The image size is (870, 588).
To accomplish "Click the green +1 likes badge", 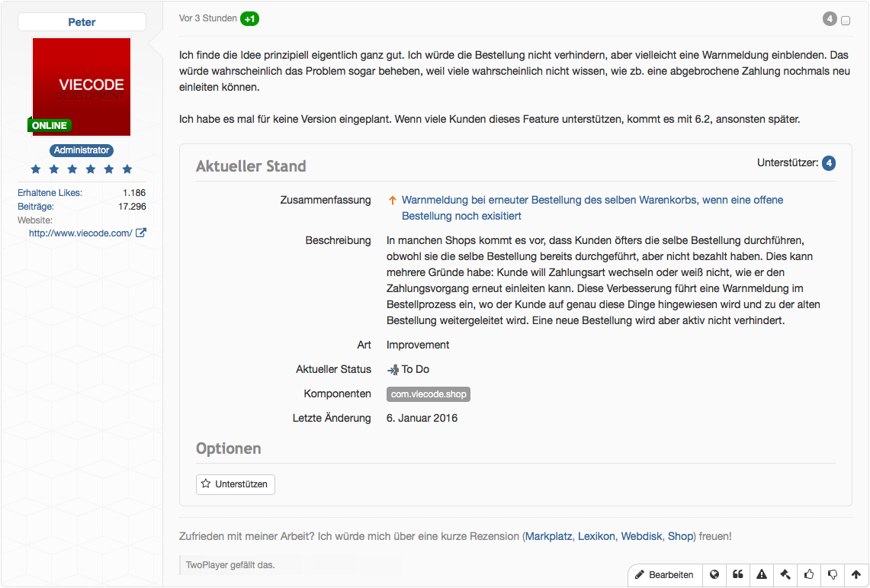I will (249, 18).
